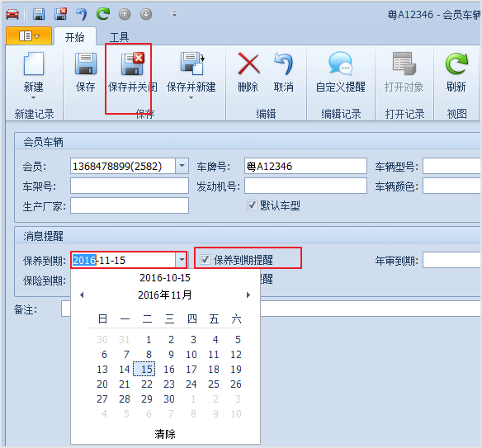
Task: Open the orange application menu button
Action: point(29,36)
